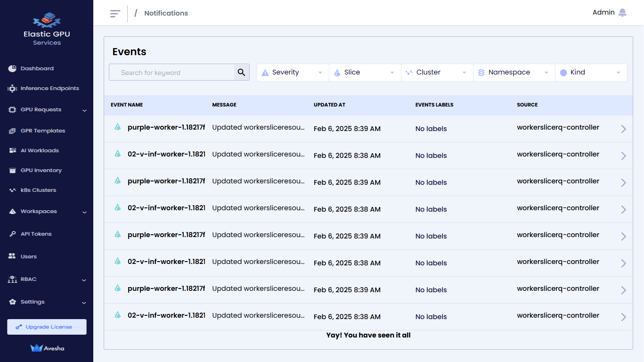Expand the RBAC submenu
Viewport: 644px width, 362px height.
pyautogui.click(x=84, y=280)
